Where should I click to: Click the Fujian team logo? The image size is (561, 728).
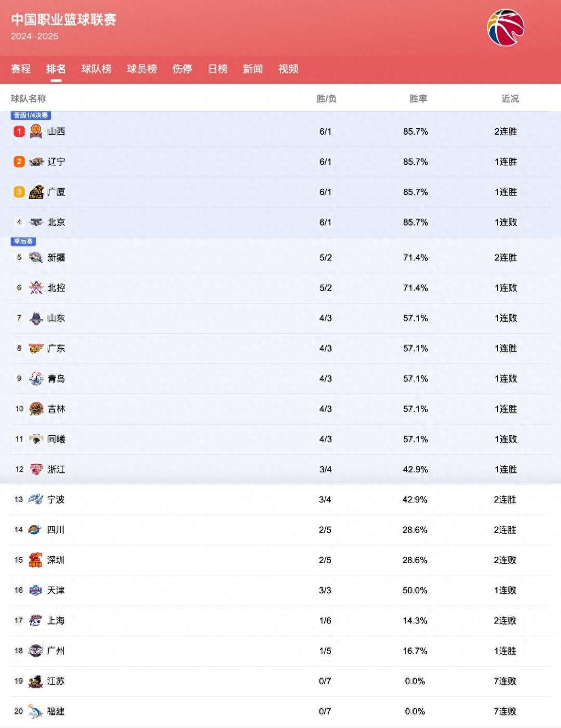click(36, 711)
